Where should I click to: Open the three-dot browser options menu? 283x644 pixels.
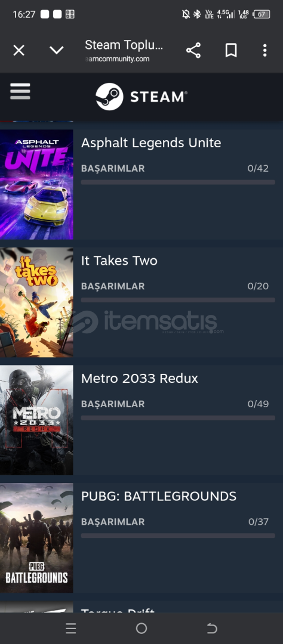tap(265, 50)
